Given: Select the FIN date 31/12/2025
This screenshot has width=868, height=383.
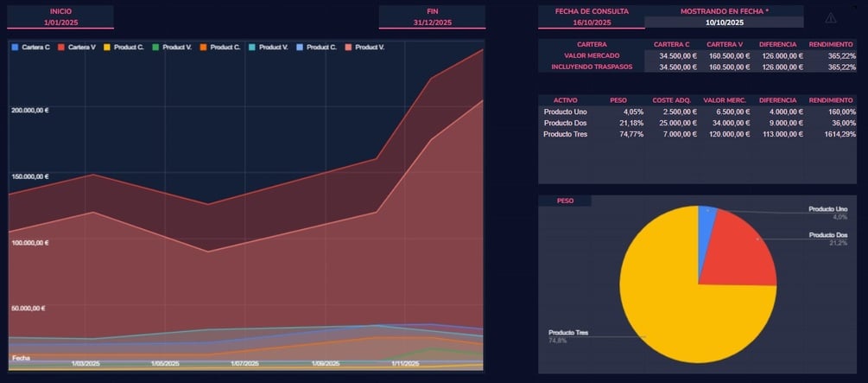Looking at the screenshot, I should [433, 22].
